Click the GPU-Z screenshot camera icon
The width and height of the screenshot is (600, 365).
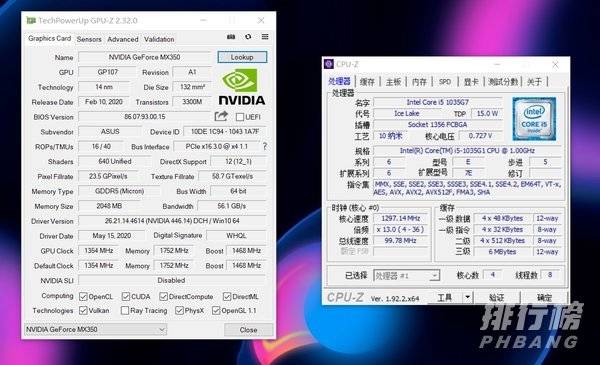coord(231,37)
